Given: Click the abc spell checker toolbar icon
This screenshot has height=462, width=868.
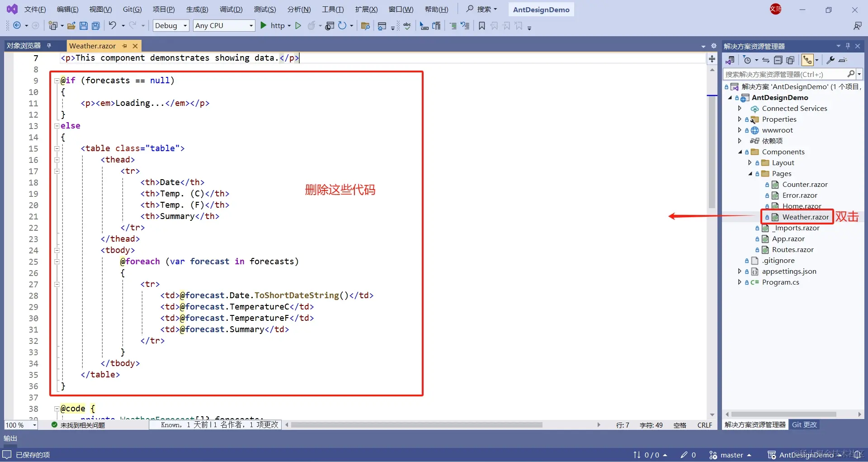Looking at the screenshot, I should [x=407, y=26].
